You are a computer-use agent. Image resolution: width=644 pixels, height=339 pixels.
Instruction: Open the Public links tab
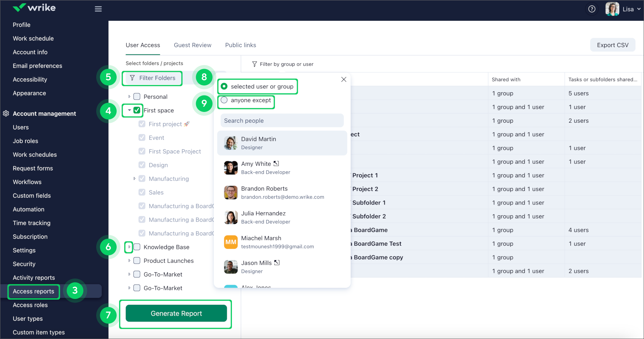click(240, 45)
